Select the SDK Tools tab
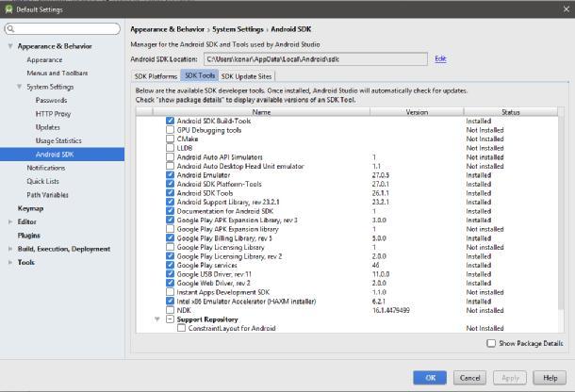Image resolution: width=575 pixels, height=392 pixels. (200, 75)
